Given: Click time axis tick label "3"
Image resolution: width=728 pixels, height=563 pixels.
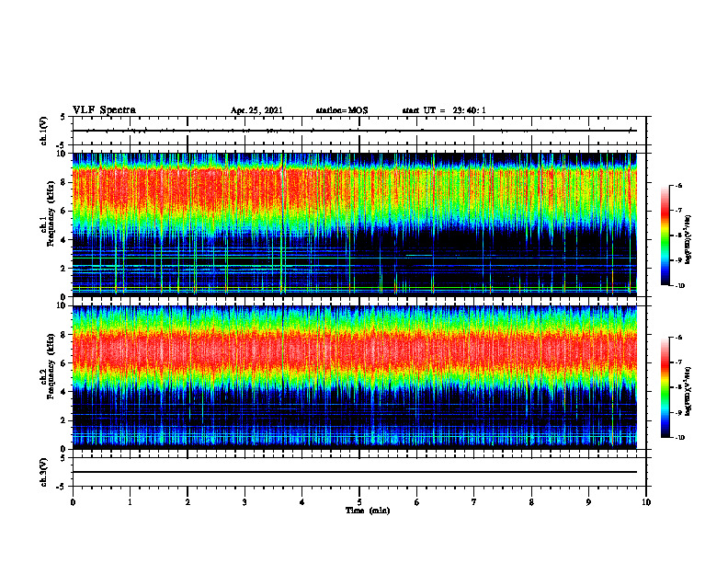Looking at the screenshot, I should pyautogui.click(x=245, y=502).
